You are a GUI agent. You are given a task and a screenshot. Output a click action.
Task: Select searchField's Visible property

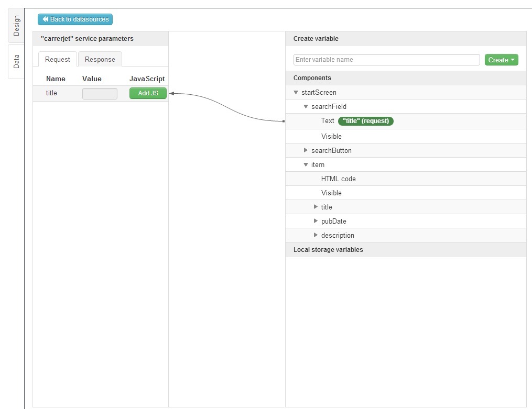point(331,136)
